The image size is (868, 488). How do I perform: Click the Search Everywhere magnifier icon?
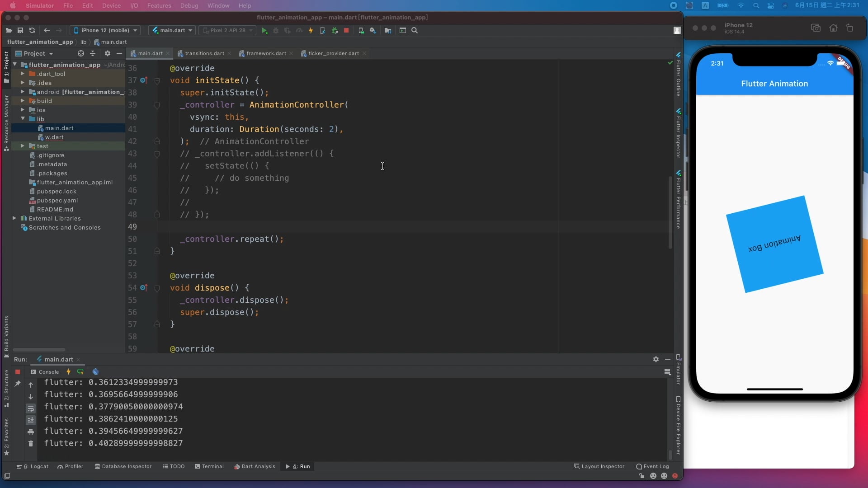[x=415, y=31]
